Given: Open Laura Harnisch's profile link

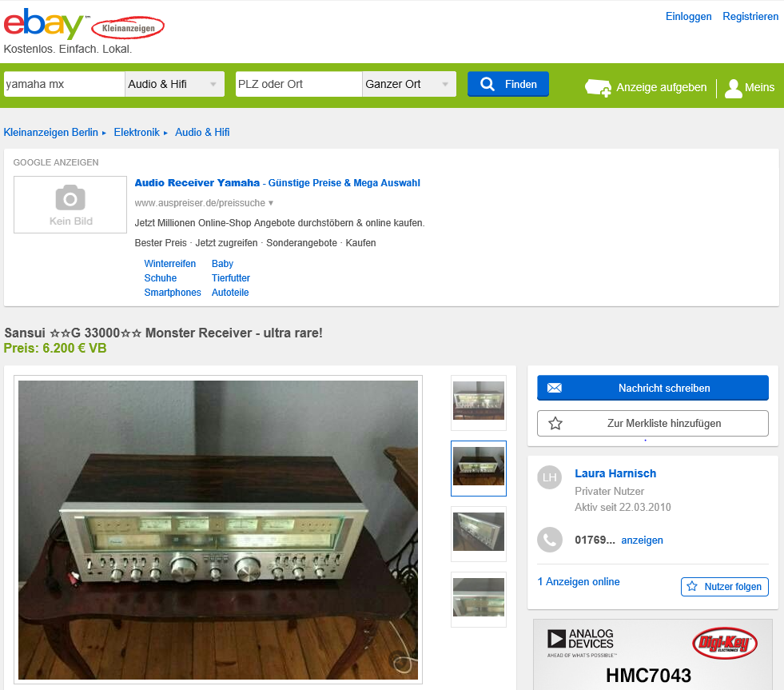Looking at the screenshot, I should tap(615, 473).
